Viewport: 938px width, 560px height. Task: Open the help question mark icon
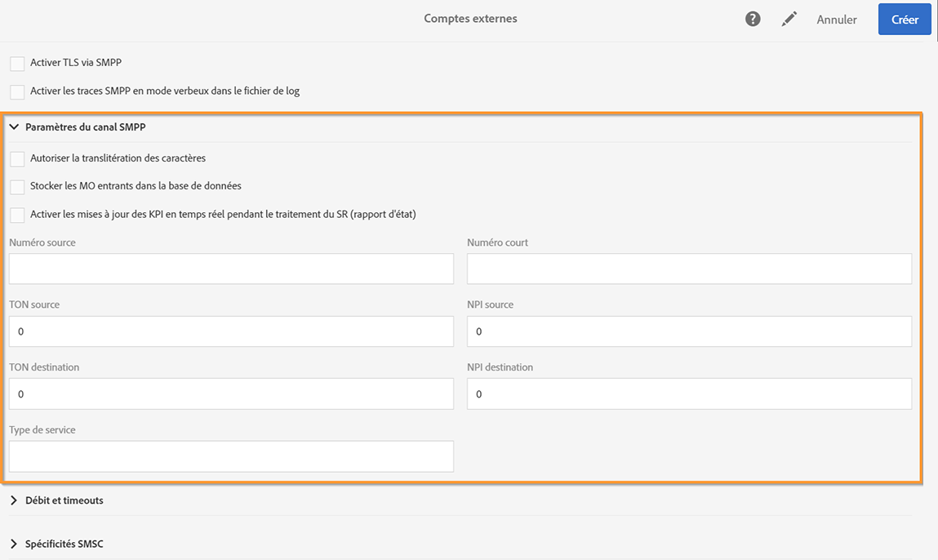pos(753,19)
